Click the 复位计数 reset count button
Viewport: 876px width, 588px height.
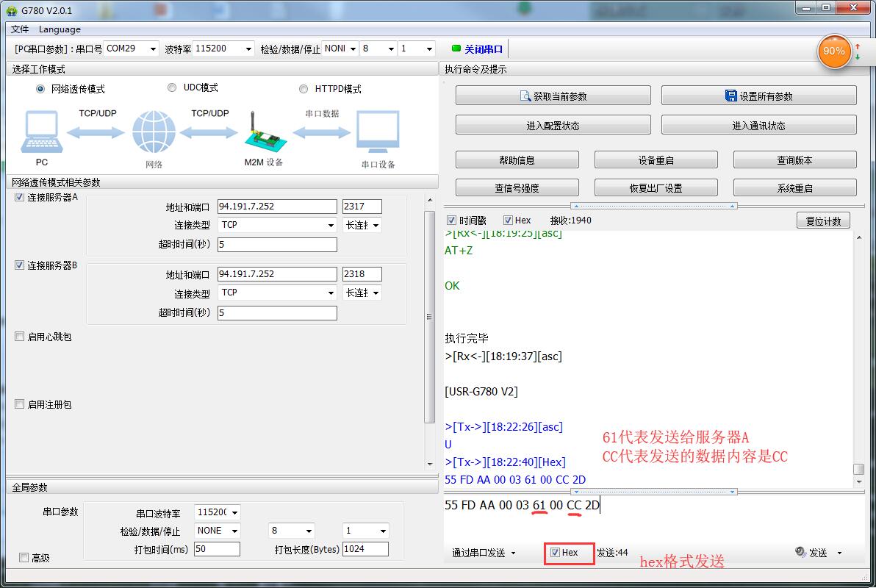[x=823, y=220]
